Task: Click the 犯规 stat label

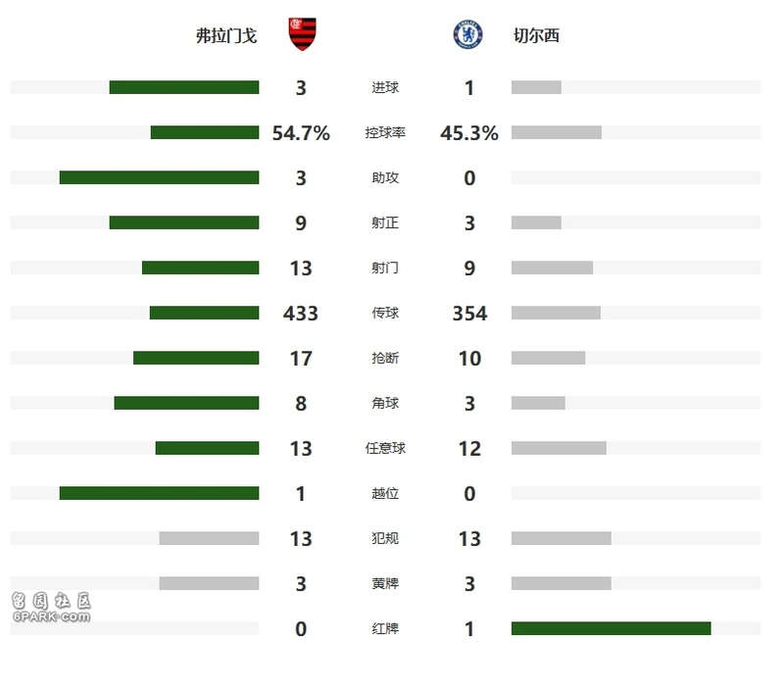Action: [x=385, y=538]
